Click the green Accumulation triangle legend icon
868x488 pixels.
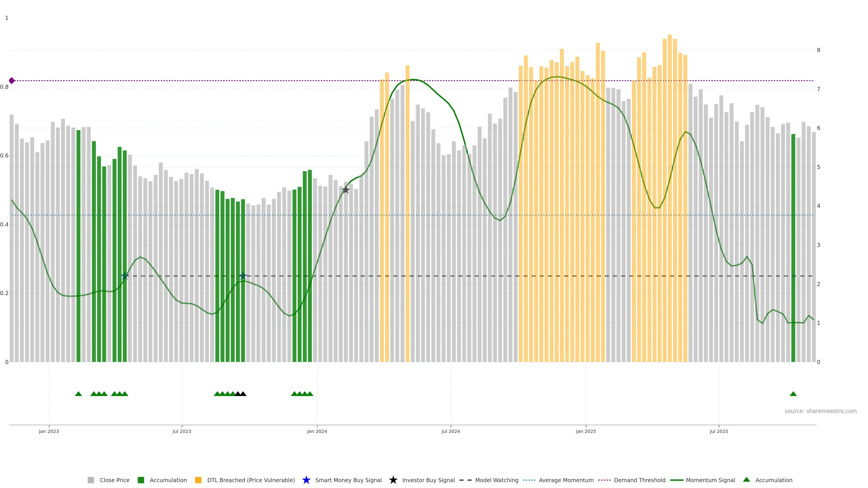click(747, 480)
